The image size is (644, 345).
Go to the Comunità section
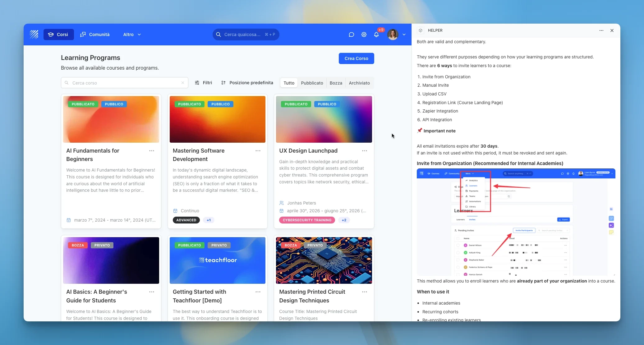pyautogui.click(x=95, y=34)
